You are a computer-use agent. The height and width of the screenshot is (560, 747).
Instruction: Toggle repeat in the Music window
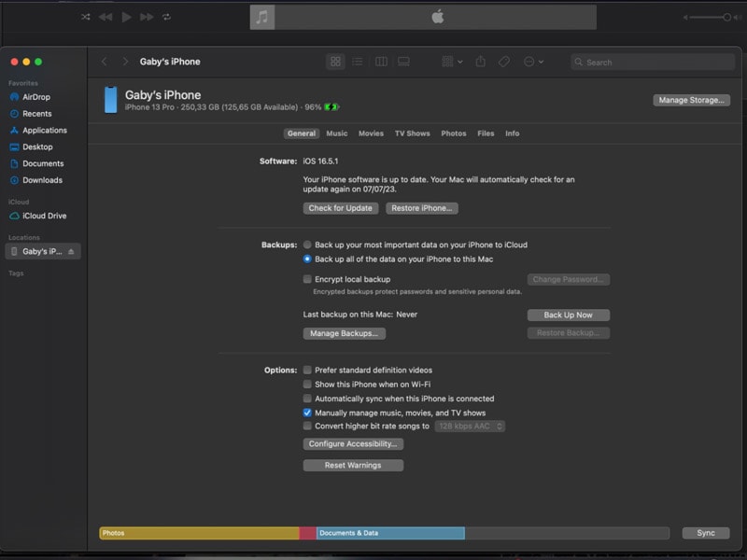[166, 17]
